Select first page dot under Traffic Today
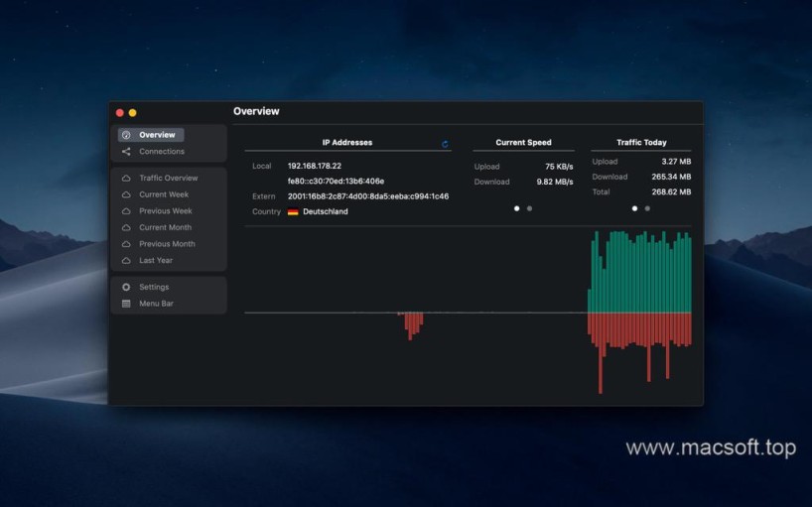The height and width of the screenshot is (507, 812). tap(634, 208)
